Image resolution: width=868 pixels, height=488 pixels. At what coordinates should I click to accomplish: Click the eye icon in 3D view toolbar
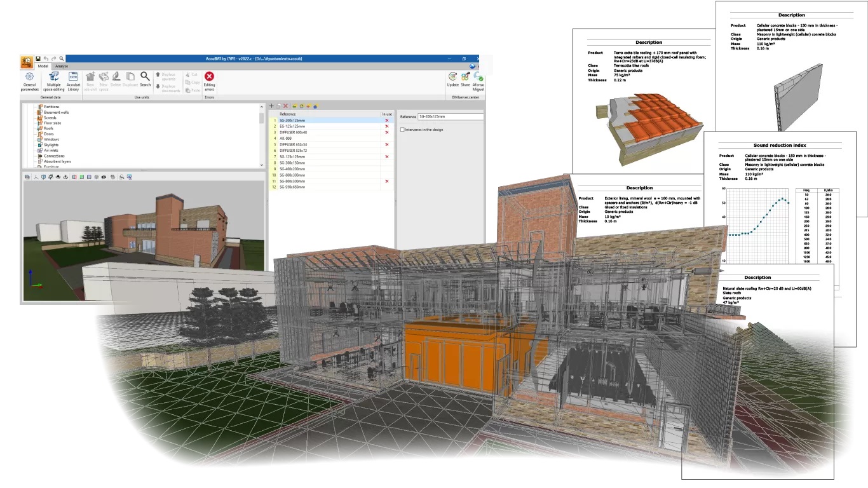(104, 177)
